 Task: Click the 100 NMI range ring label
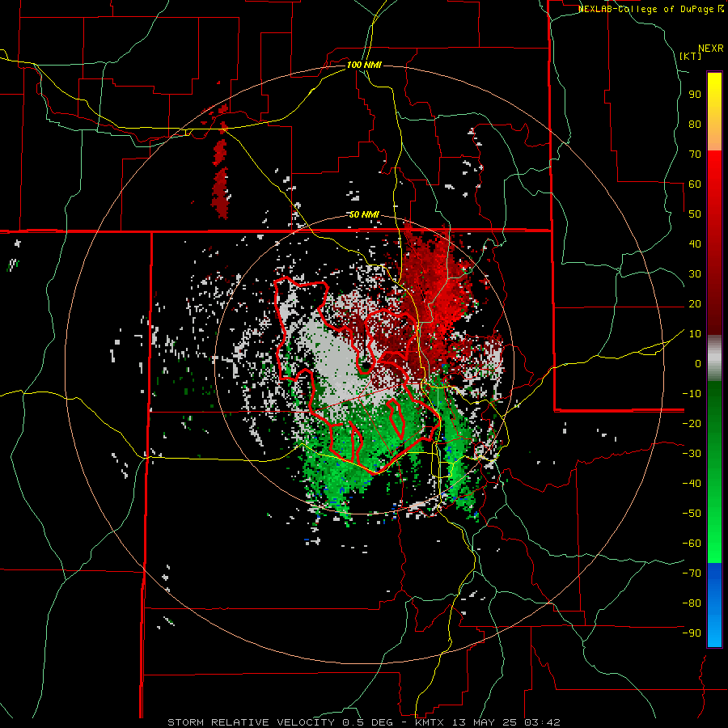(x=364, y=65)
